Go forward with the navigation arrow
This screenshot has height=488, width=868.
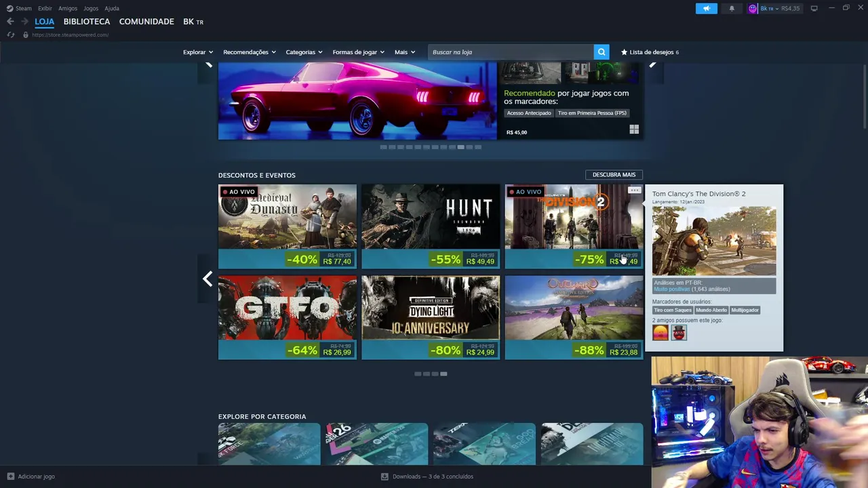coord(24,22)
